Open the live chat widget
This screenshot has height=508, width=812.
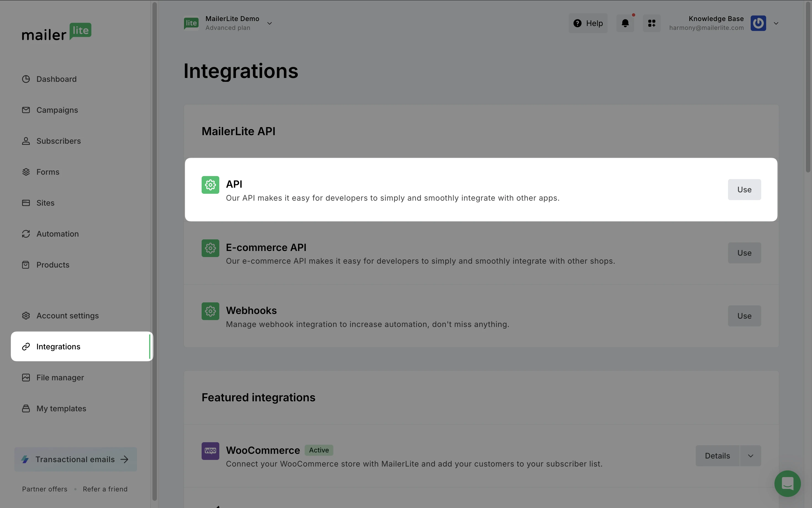click(x=787, y=483)
